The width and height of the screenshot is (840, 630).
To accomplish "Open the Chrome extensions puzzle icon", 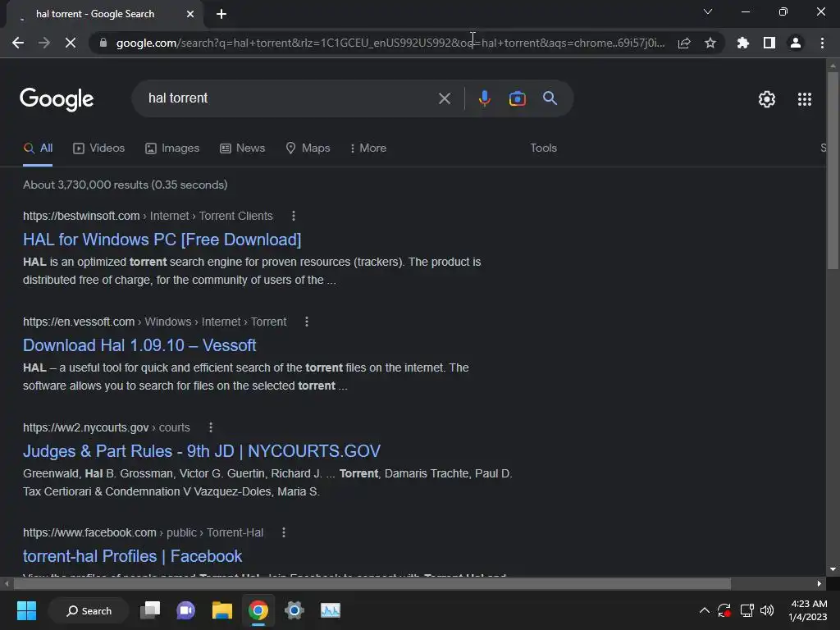I will 743,43.
